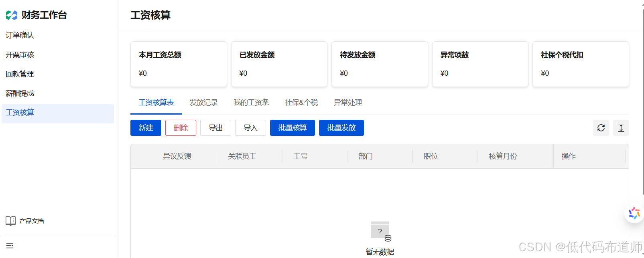Click the 导出 button
This screenshot has width=644, height=258.
tap(215, 128)
